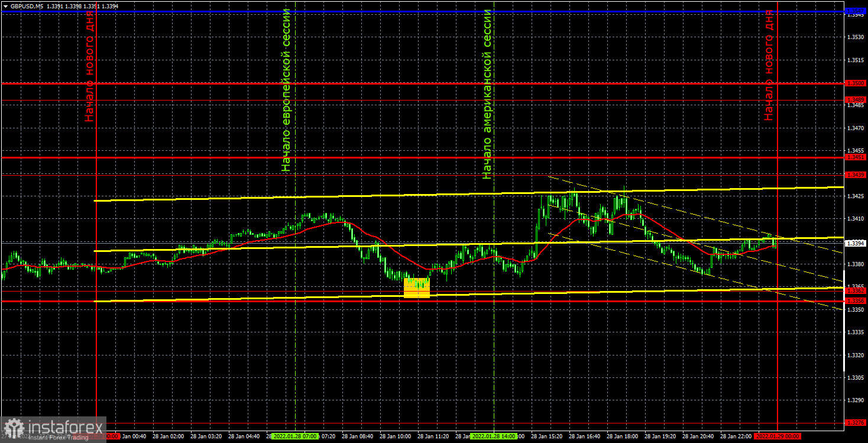Click the 28 Jan 02:00 time axis label
This screenshot has width=868, height=443.
169,436
